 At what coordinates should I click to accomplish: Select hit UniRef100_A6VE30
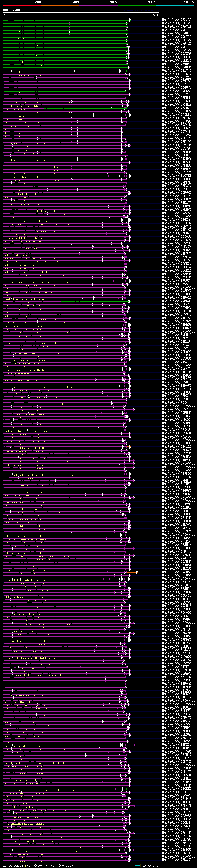pos(177,257)
